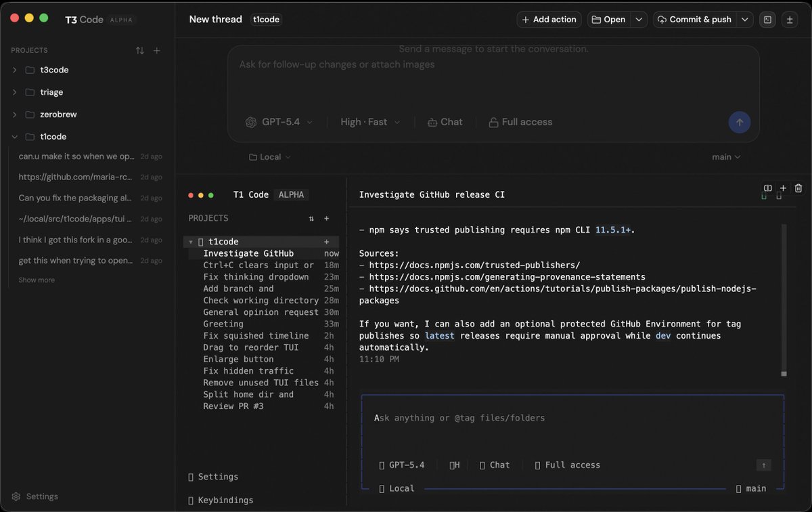Screen dimensions: 812x512
Task: Open thread 'Can you fix the packaging al...'
Action: coord(89,198)
